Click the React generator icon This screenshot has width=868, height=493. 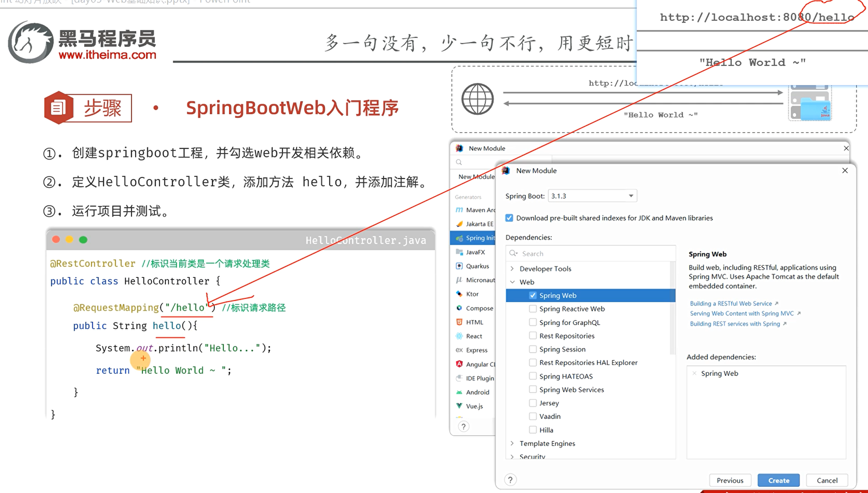pyautogui.click(x=459, y=336)
